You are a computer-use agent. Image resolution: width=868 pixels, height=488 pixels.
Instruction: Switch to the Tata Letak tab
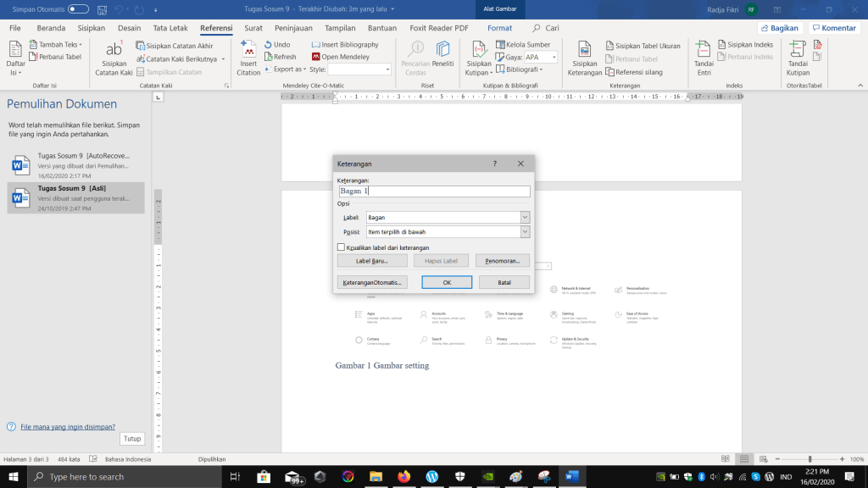pyautogui.click(x=170, y=28)
